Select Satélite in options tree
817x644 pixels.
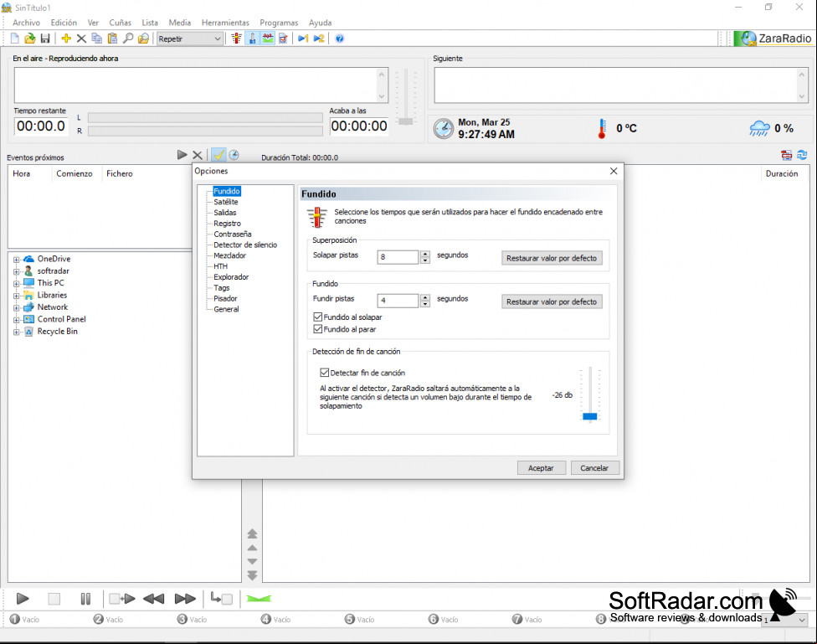coord(226,202)
